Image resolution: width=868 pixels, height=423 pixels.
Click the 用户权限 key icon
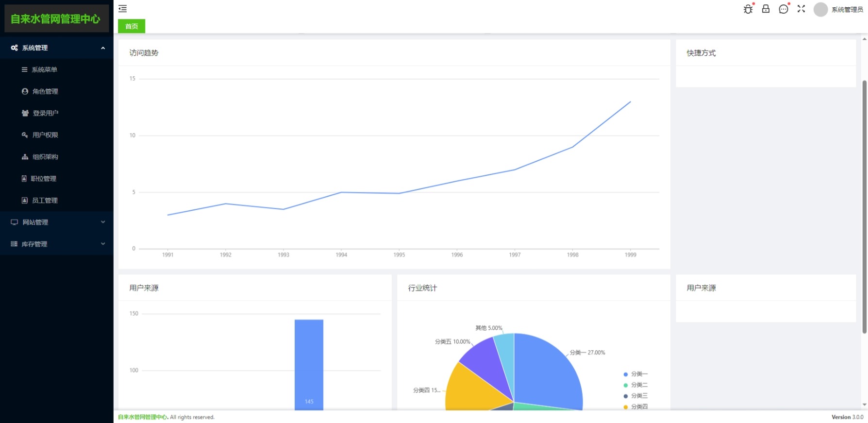click(25, 135)
